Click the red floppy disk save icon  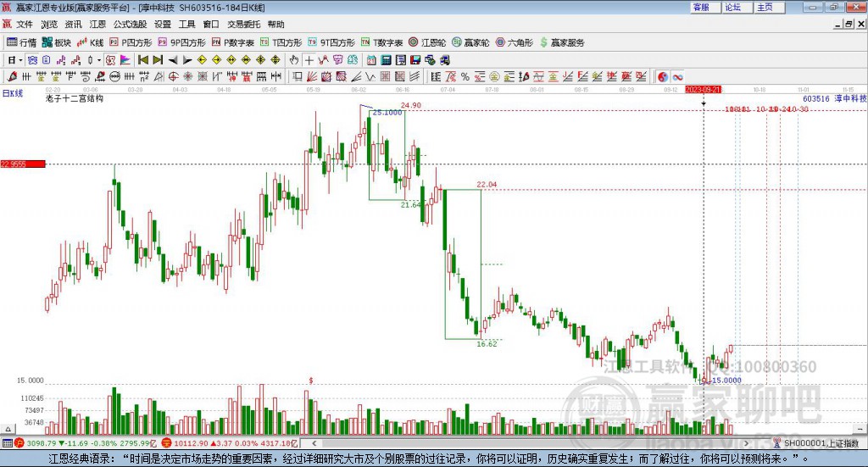[x=415, y=60]
